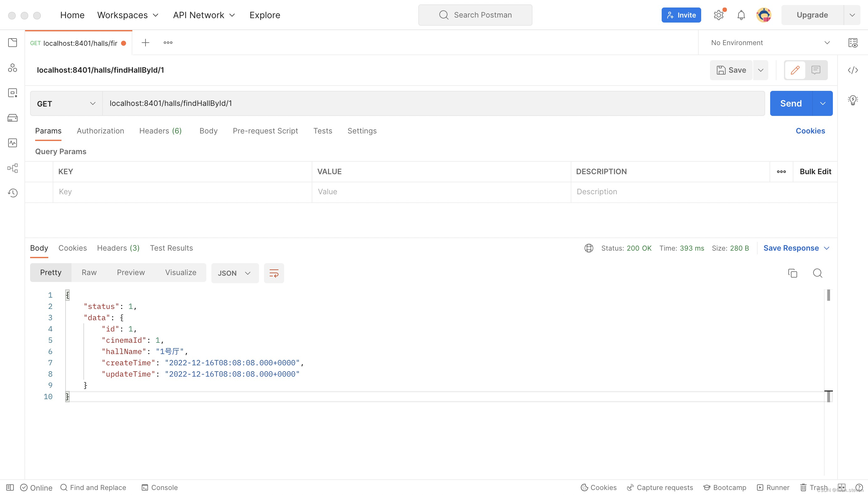The width and height of the screenshot is (868, 495).
Task: Switch to the Authorization tab
Action: [x=100, y=131]
